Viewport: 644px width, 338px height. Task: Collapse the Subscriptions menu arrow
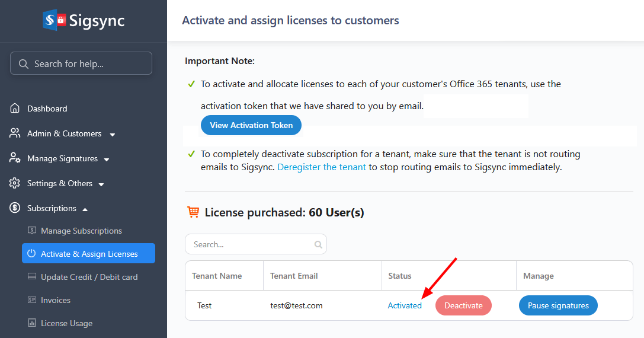pyautogui.click(x=85, y=209)
